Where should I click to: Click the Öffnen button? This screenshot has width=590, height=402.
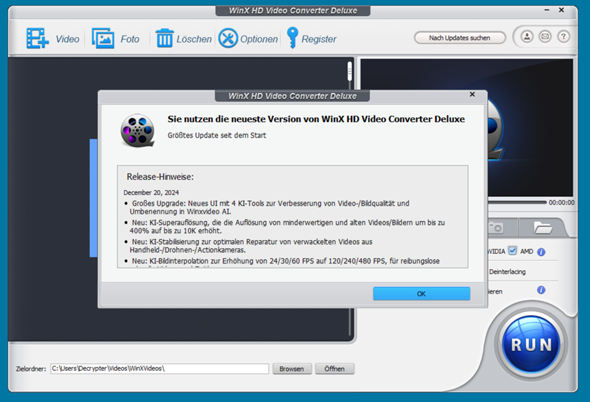tap(335, 369)
